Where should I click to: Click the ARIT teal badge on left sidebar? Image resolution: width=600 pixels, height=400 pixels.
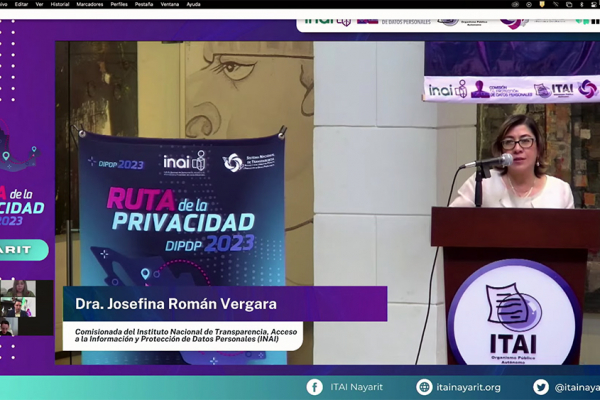[24, 250]
